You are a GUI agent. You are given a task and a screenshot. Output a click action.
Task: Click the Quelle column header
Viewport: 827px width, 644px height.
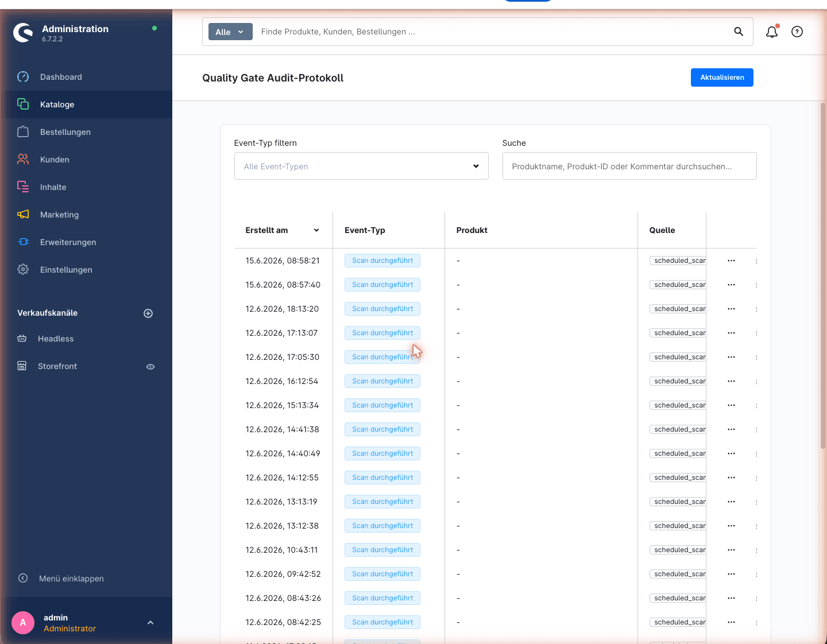[x=662, y=230]
